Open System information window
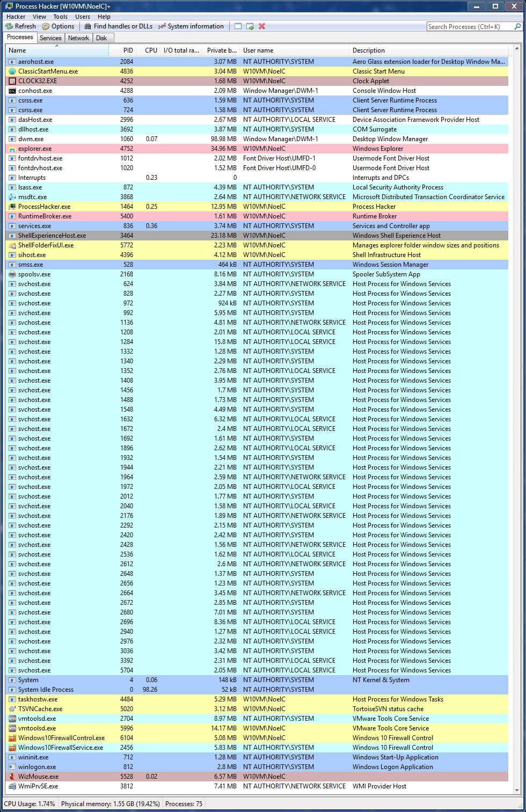Viewport: 526px width, 812px height. 191,26
